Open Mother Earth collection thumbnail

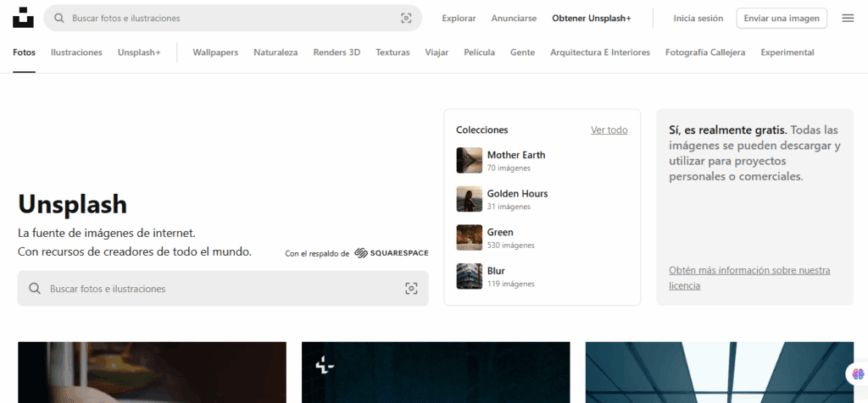click(469, 160)
